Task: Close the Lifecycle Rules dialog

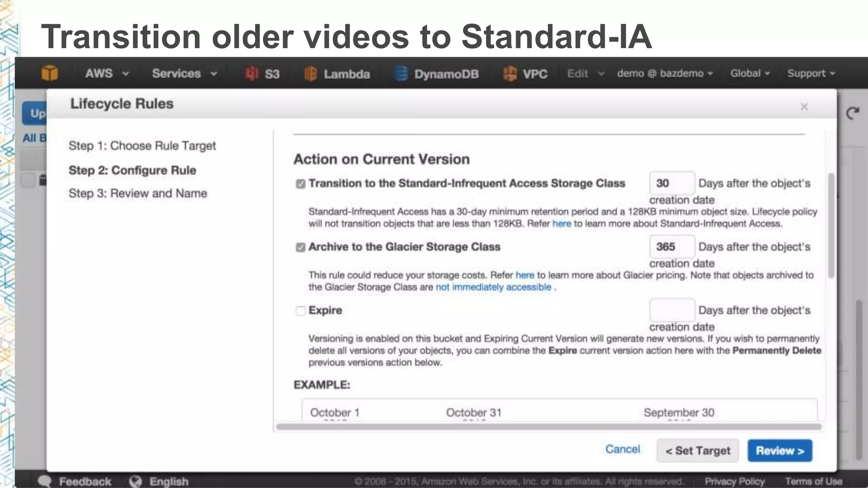Action: [804, 107]
